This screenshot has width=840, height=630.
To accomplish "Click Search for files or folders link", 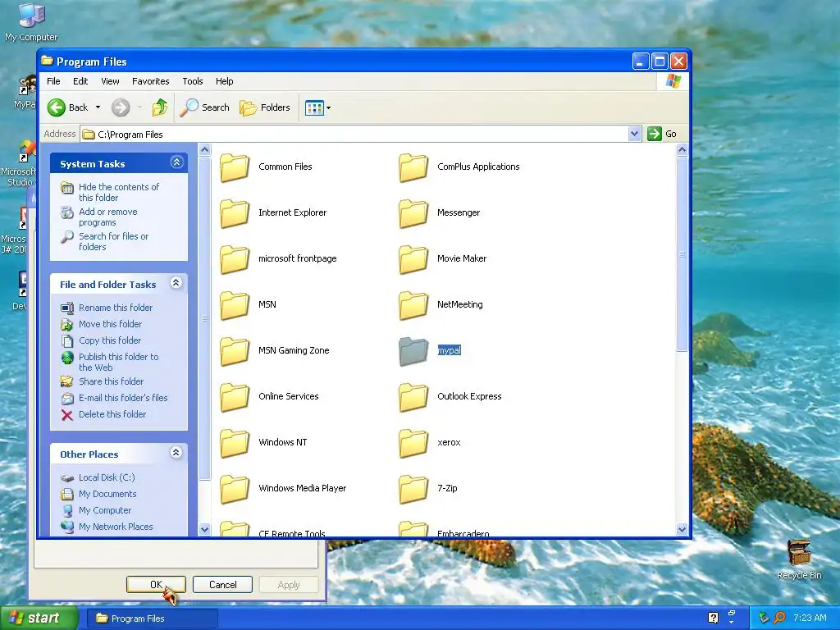I will [x=113, y=242].
